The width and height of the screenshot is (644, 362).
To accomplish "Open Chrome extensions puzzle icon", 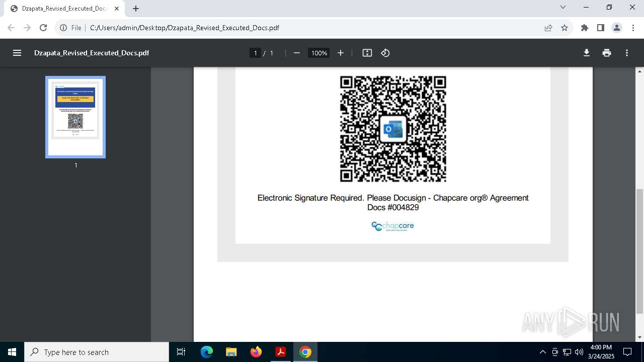I will (x=585, y=28).
